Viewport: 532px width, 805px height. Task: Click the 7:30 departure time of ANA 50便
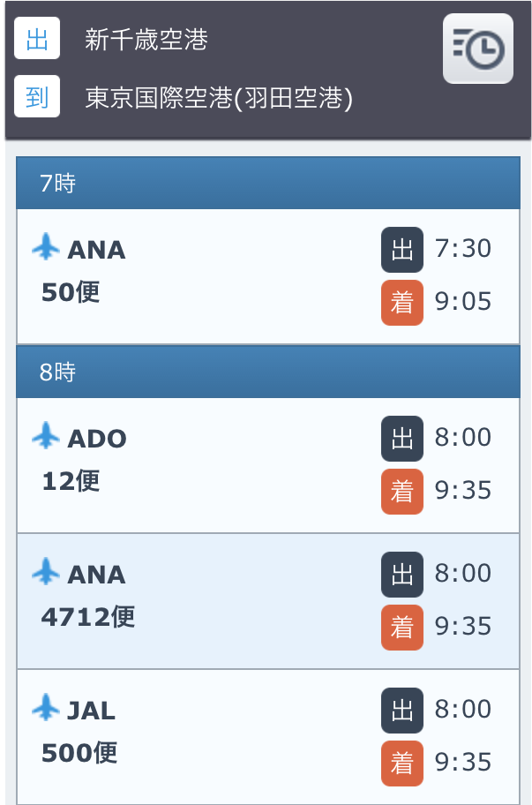[463, 248]
